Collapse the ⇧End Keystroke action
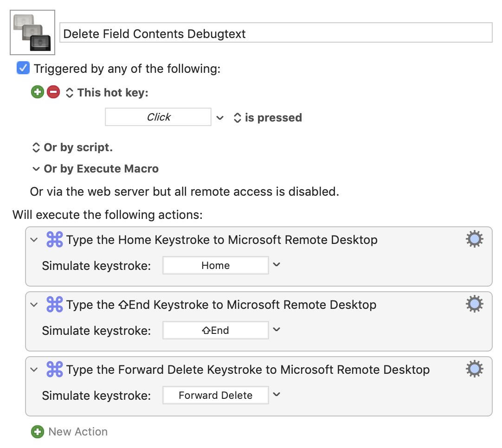The height and width of the screenshot is (448, 502). (34, 305)
